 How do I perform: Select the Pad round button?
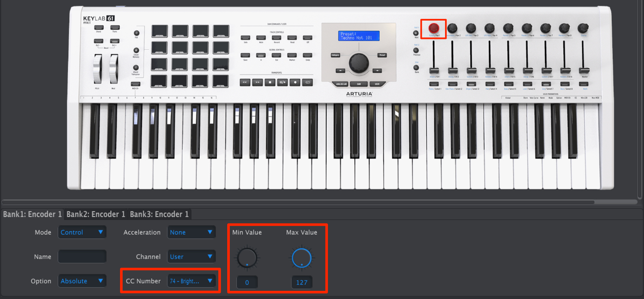(x=136, y=33)
